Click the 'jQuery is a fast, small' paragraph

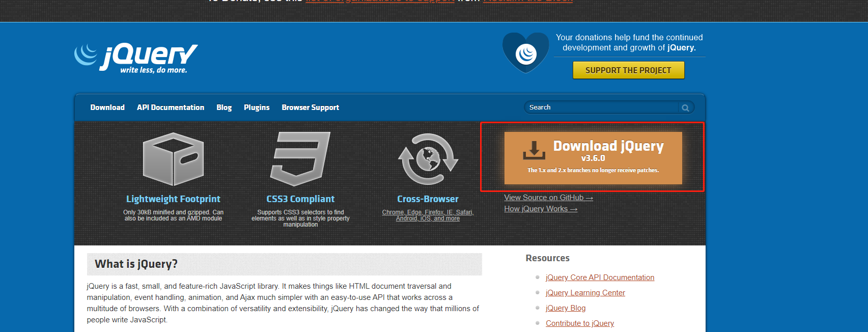click(x=283, y=303)
